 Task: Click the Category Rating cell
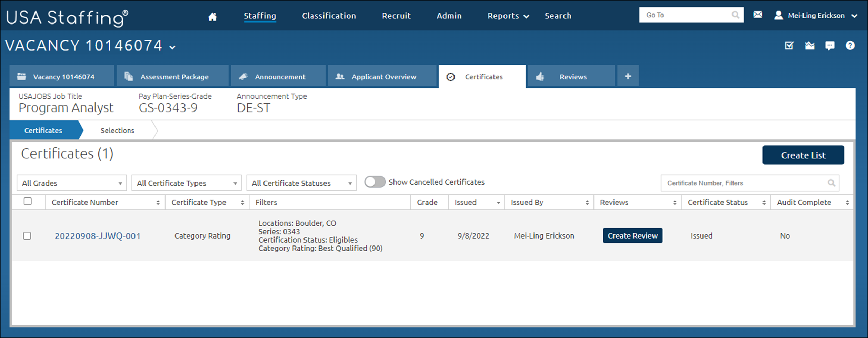(x=202, y=236)
